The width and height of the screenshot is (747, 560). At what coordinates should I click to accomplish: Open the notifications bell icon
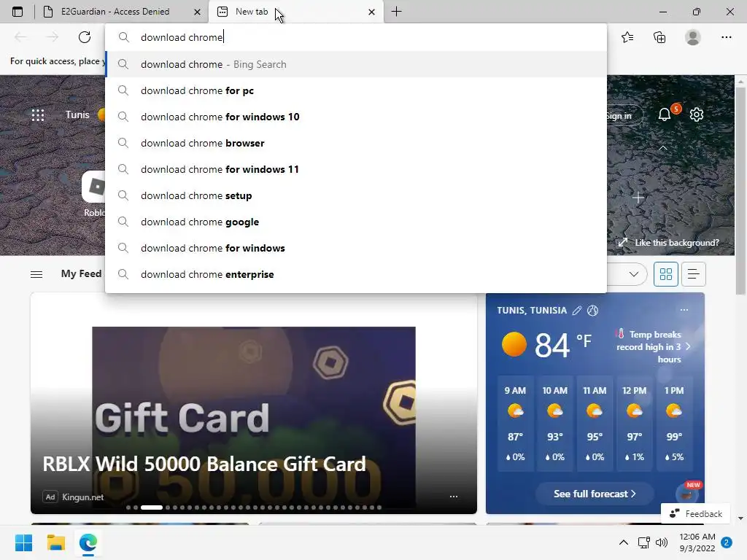665,114
